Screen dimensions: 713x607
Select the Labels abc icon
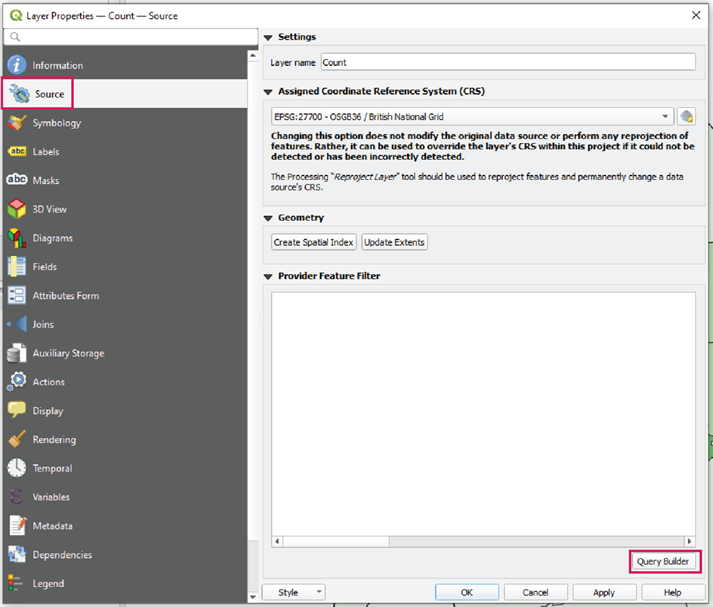pyautogui.click(x=17, y=152)
